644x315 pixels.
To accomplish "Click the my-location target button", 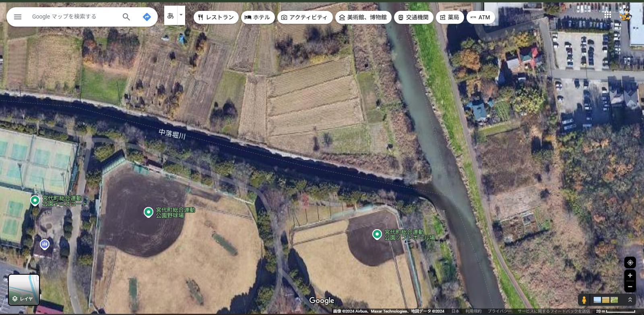I will click(x=630, y=263).
